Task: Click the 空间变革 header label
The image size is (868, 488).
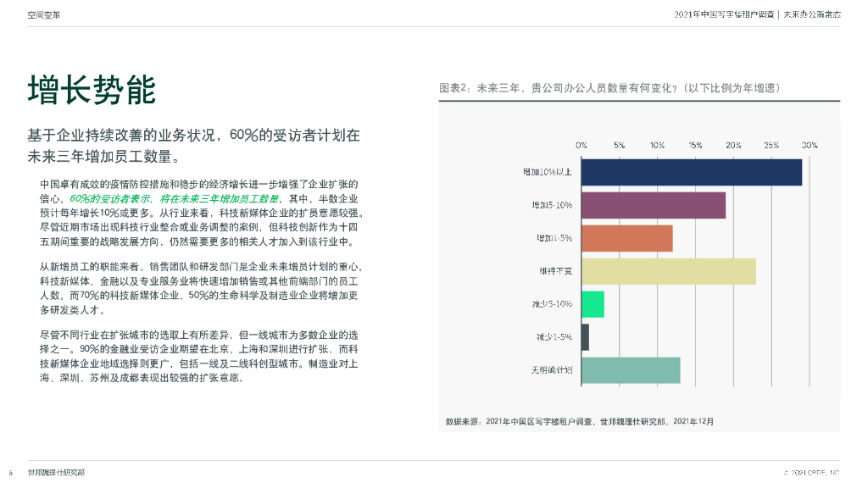Action: tap(44, 15)
